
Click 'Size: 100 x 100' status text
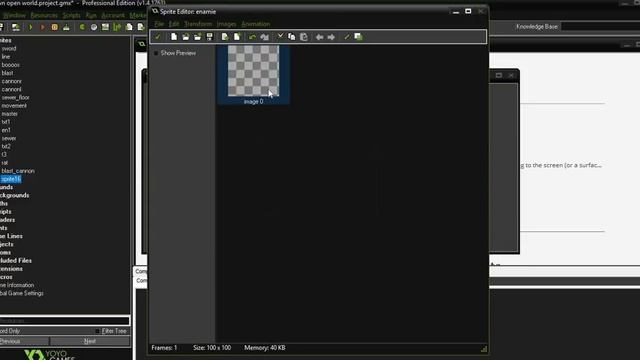point(212,348)
